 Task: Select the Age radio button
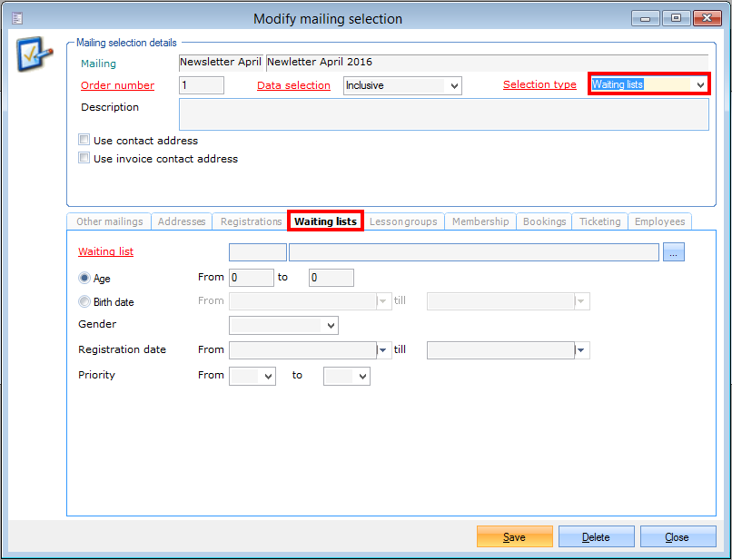coord(84,279)
